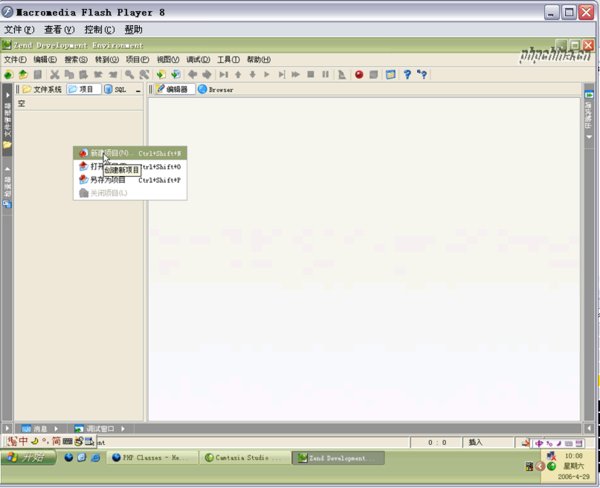This screenshot has width=600, height=488.
Task: Open the 编辑(E) menu in Zend
Action: [45, 59]
